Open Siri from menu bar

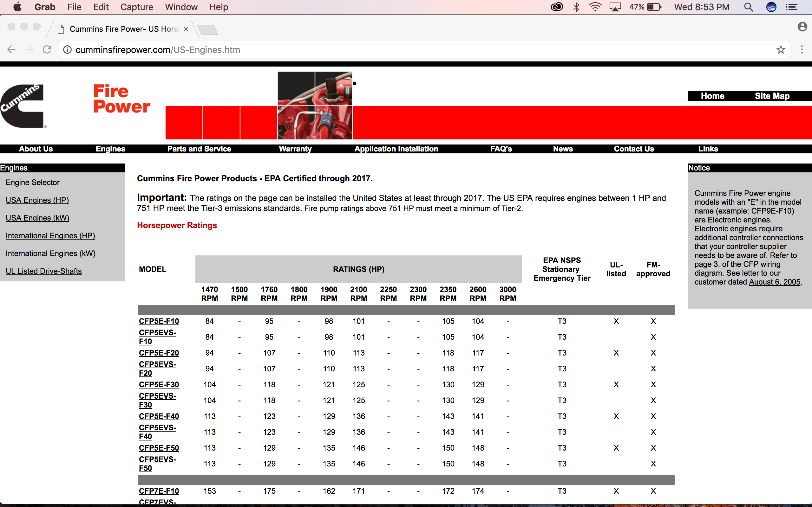(x=771, y=7)
